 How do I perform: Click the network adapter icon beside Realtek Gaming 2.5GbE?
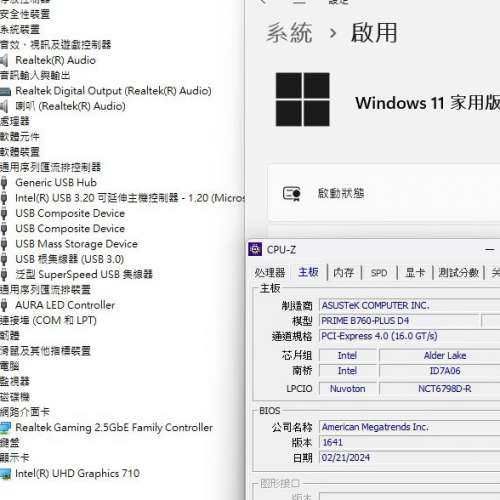[x=5, y=428]
